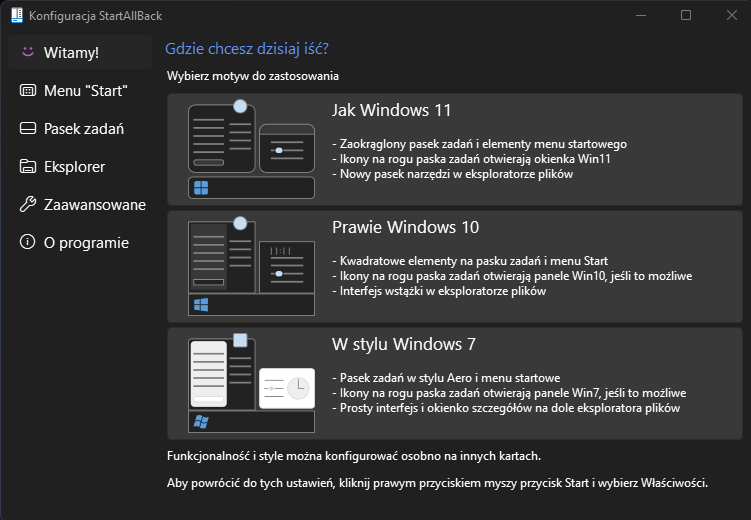Click the Windows 10 theme preview thumbnail
The width and height of the screenshot is (751, 520).
[251, 266]
